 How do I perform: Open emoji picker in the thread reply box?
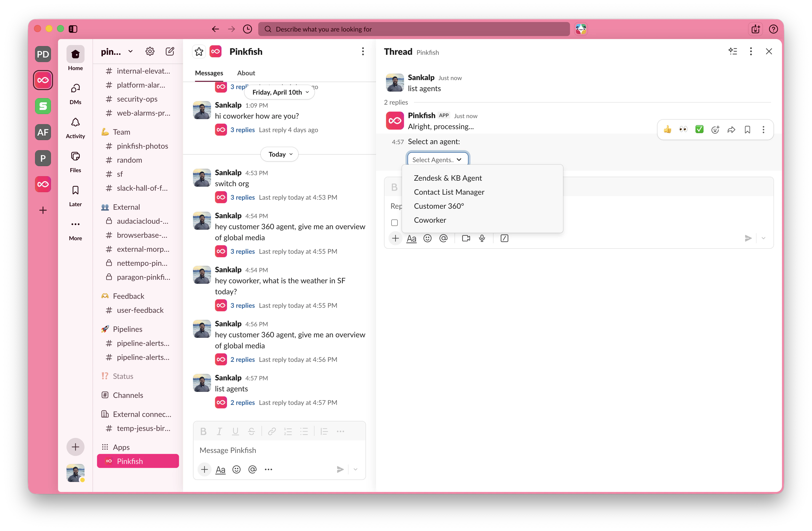[427, 238]
